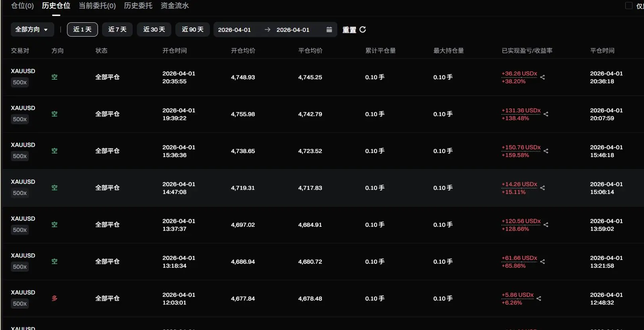This screenshot has width=644, height=330.
Task: Filter by 近 90 天 range
Action: coord(192,29)
